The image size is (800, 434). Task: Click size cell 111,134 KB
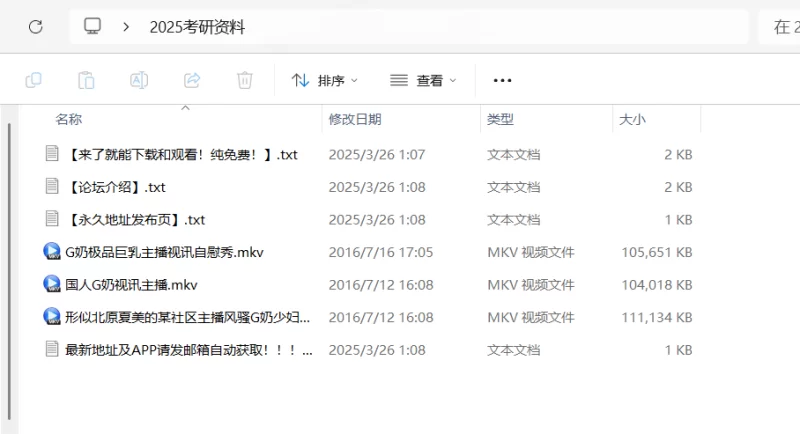[x=657, y=318]
